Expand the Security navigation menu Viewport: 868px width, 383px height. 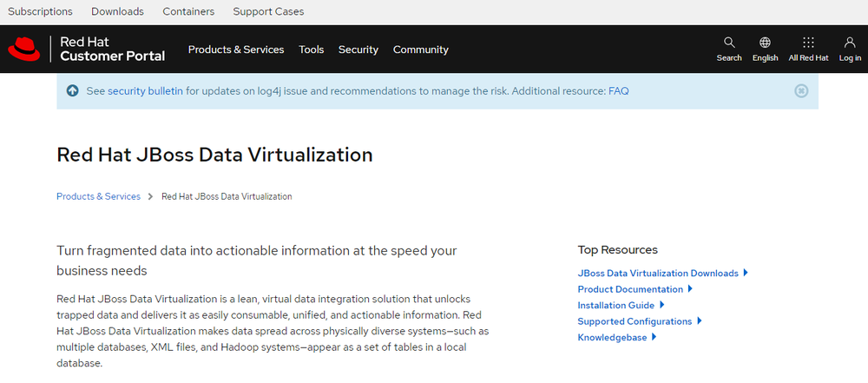[x=358, y=50]
